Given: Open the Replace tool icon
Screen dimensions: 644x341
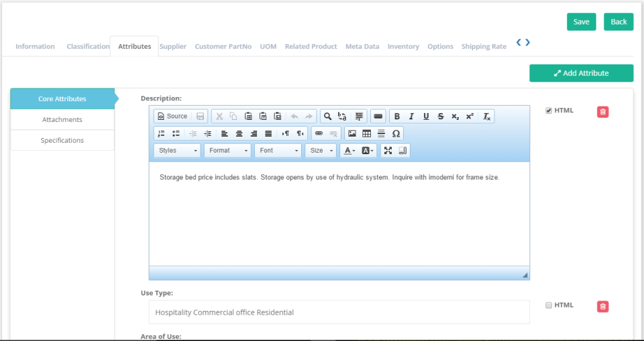Looking at the screenshot, I should pos(341,116).
